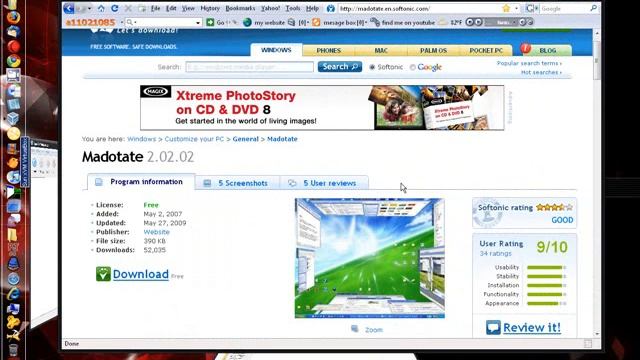Image resolution: width=640 pixels, height=360 pixels.
Task: Click the Download link
Action: click(x=140, y=274)
